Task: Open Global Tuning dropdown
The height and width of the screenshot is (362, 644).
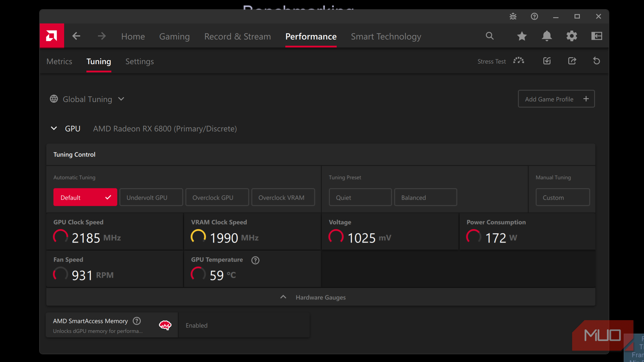Action: pyautogui.click(x=87, y=99)
